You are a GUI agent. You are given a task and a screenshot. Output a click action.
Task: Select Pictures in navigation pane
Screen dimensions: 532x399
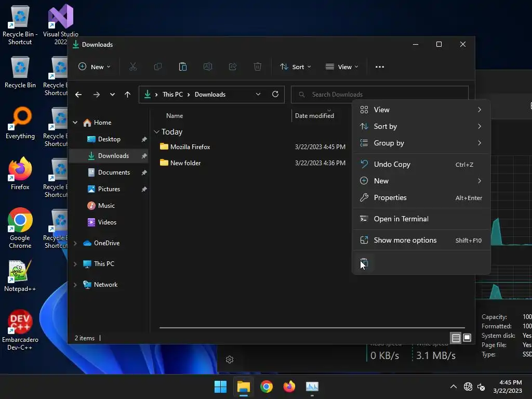109,189
